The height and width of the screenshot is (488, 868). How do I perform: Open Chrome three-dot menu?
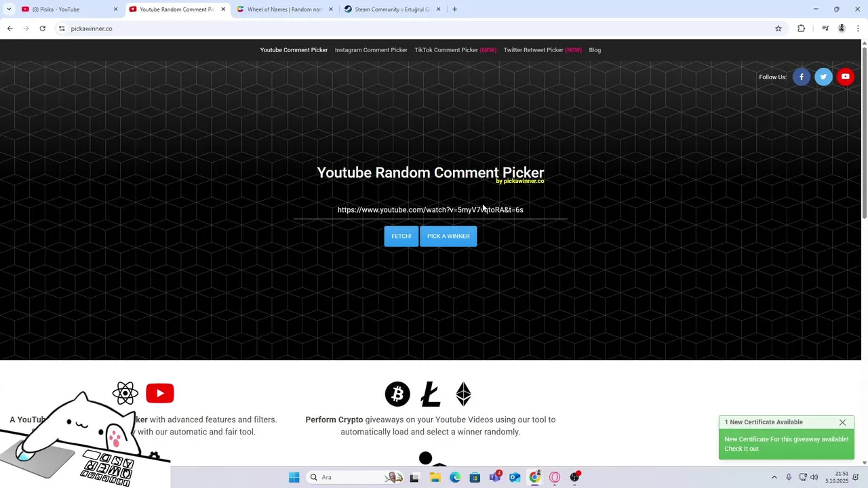point(858,28)
